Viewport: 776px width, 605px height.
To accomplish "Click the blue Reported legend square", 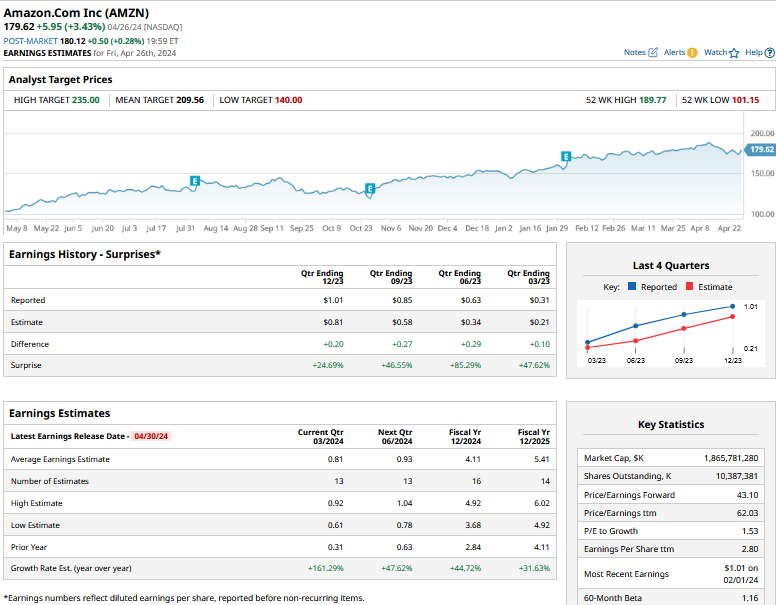I will 632,287.
